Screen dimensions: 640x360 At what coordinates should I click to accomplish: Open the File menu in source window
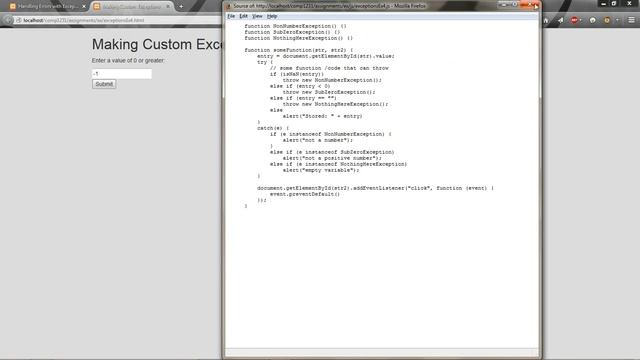coord(231,16)
